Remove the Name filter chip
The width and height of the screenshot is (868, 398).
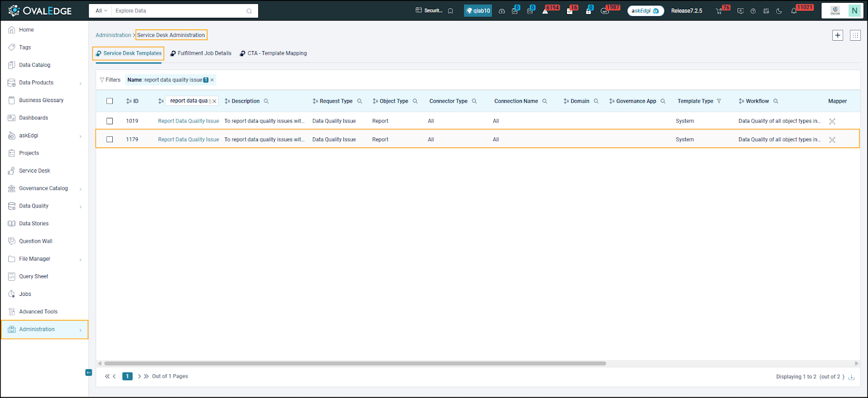point(212,80)
